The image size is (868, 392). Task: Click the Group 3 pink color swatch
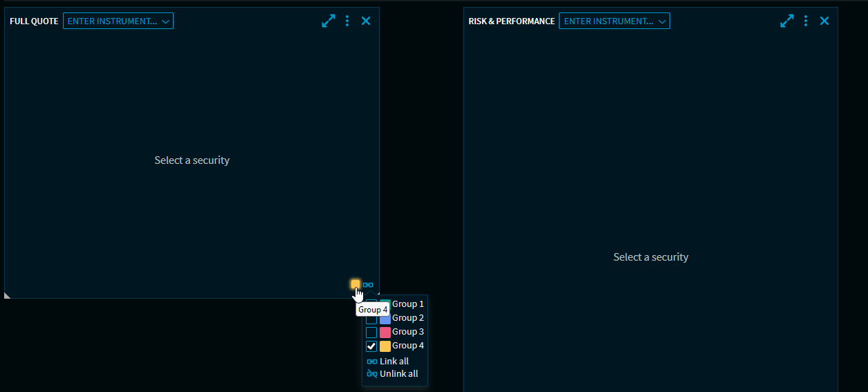[385, 333]
